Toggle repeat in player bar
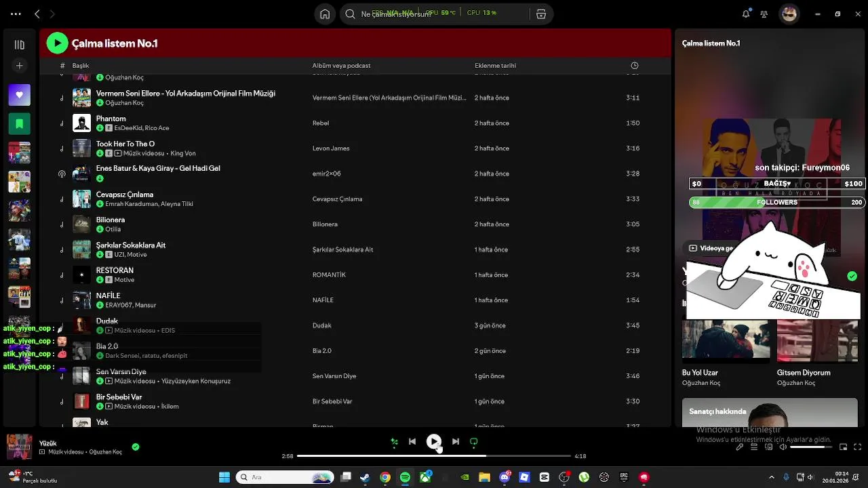 coord(474,441)
